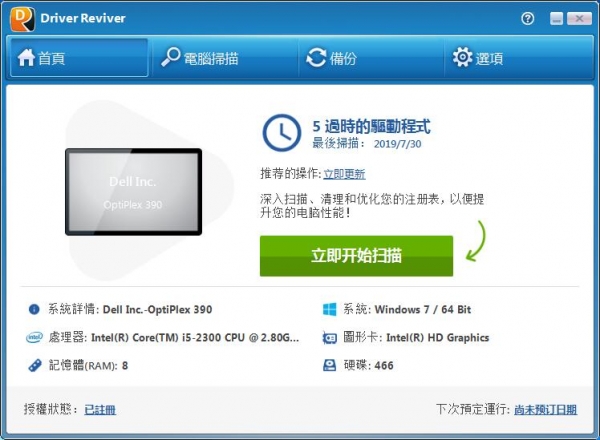Click the RAM memory stick icon
The height and width of the screenshot is (440, 600).
(x=35, y=365)
